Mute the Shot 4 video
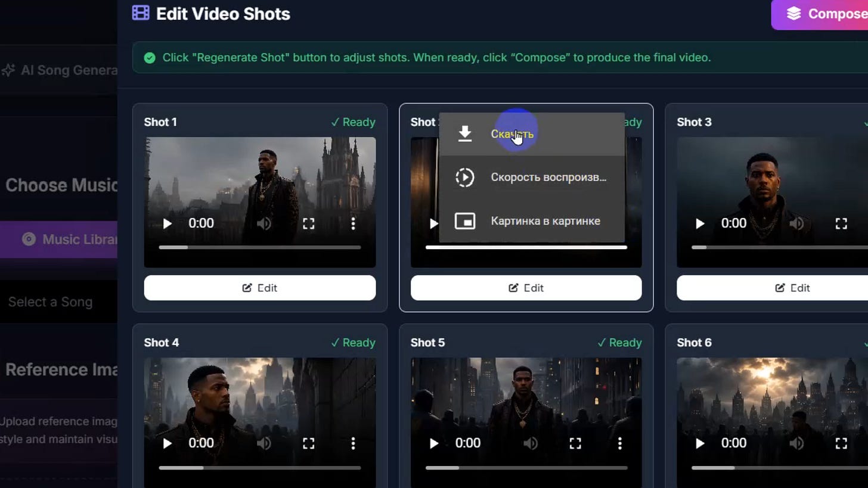The height and width of the screenshot is (488, 868). [264, 443]
